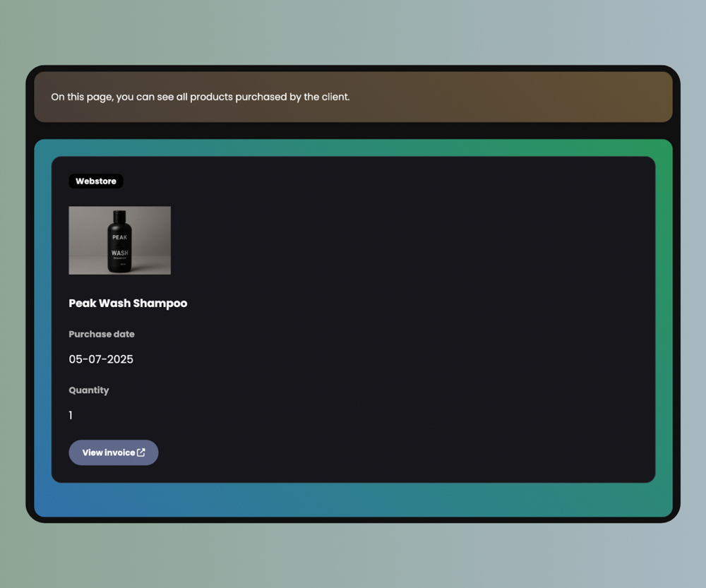Screen dimensions: 706x588
Task: Click the external link icon on View invoice
Action: click(141, 452)
